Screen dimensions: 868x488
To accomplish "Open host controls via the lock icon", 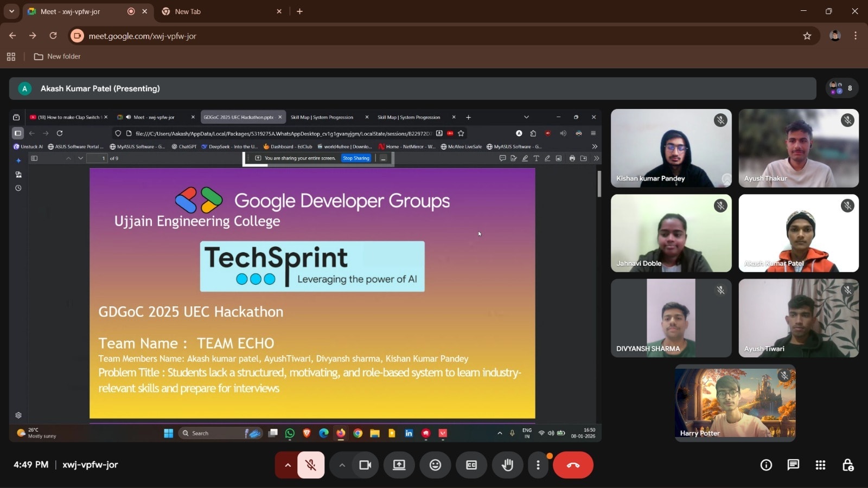I will [x=847, y=465].
